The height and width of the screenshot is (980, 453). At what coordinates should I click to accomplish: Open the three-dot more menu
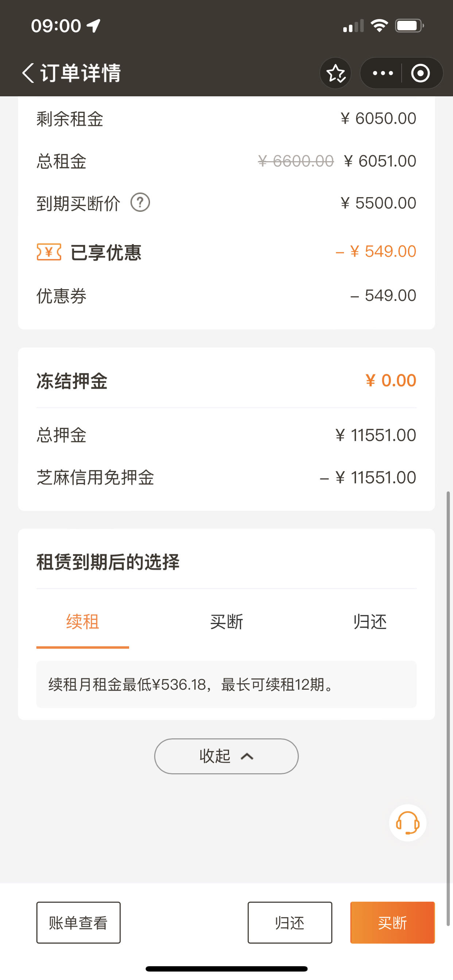383,73
